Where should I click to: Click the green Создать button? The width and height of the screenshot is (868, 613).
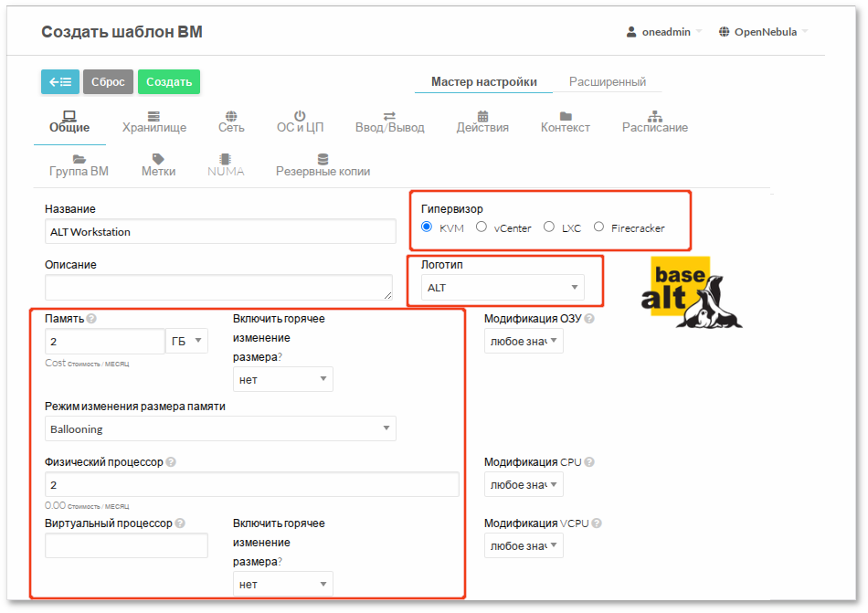tap(168, 81)
